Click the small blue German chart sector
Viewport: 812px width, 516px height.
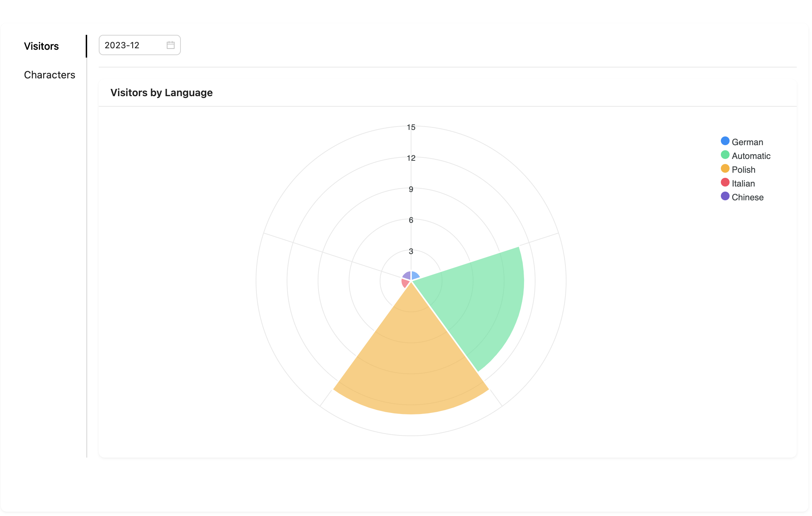pos(415,276)
